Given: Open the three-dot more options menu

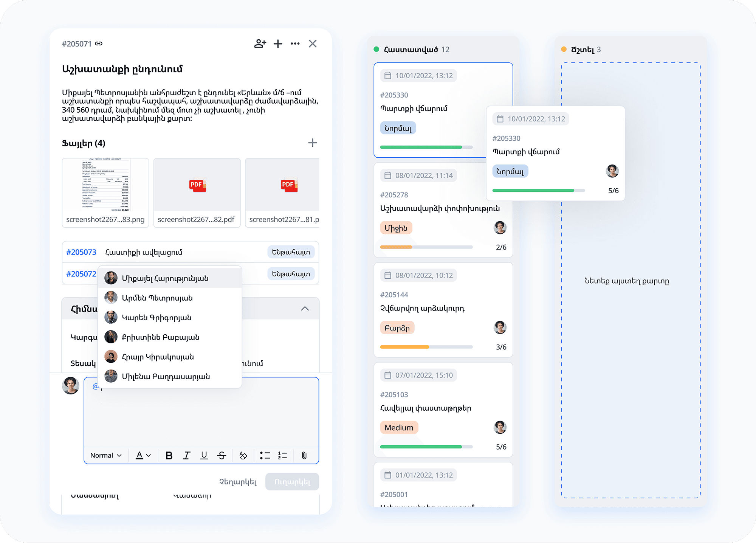Looking at the screenshot, I should click(295, 44).
